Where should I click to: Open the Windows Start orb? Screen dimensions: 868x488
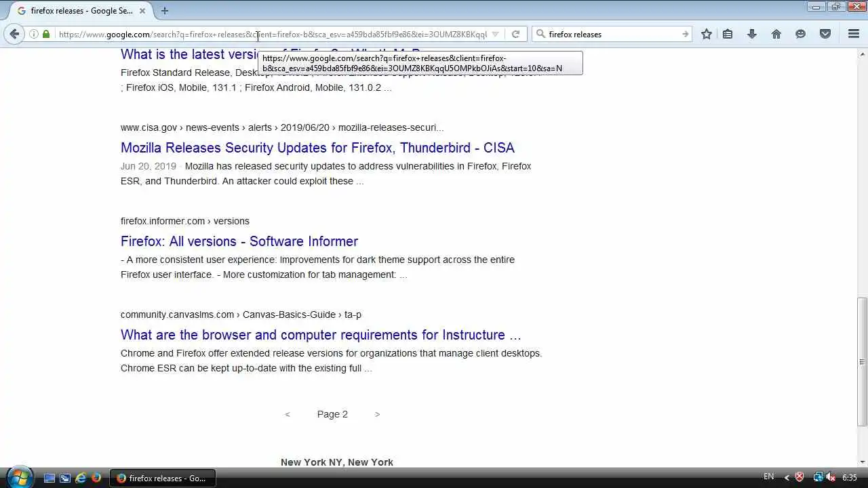coord(18,477)
